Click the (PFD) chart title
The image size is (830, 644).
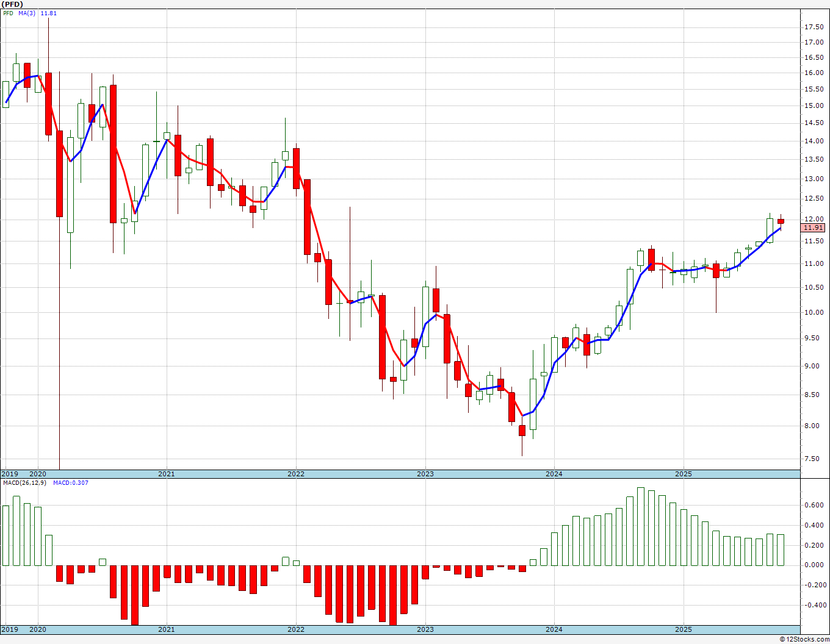tap(12, 4)
